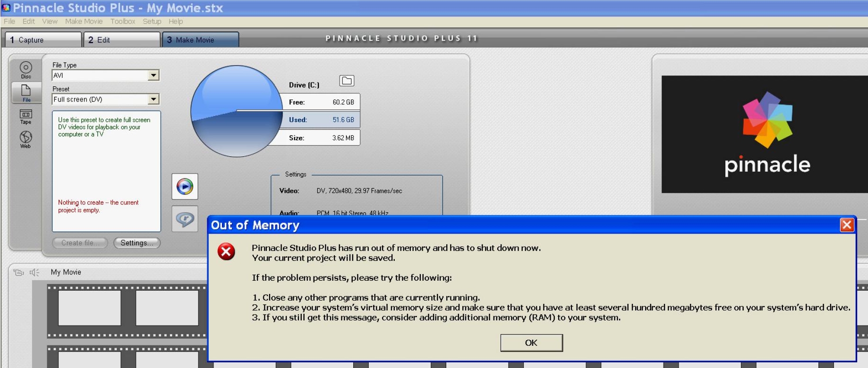Click the first storyboard frame thumbnail
Viewport: 868px width, 368px height.
pyautogui.click(x=89, y=308)
